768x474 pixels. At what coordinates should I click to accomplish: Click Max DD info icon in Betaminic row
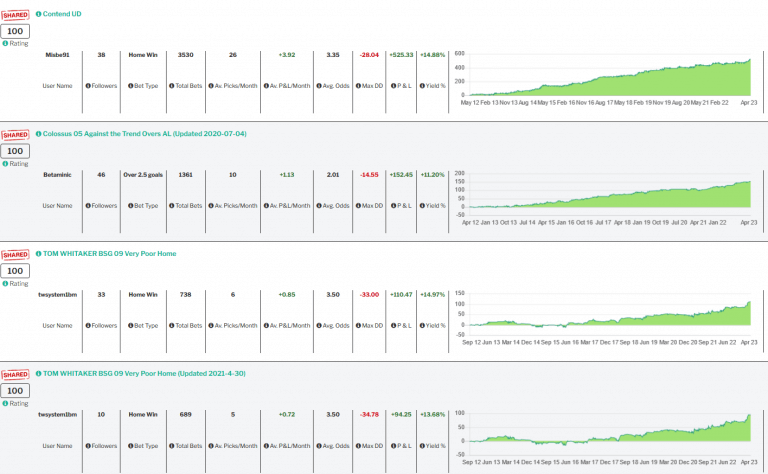point(358,206)
